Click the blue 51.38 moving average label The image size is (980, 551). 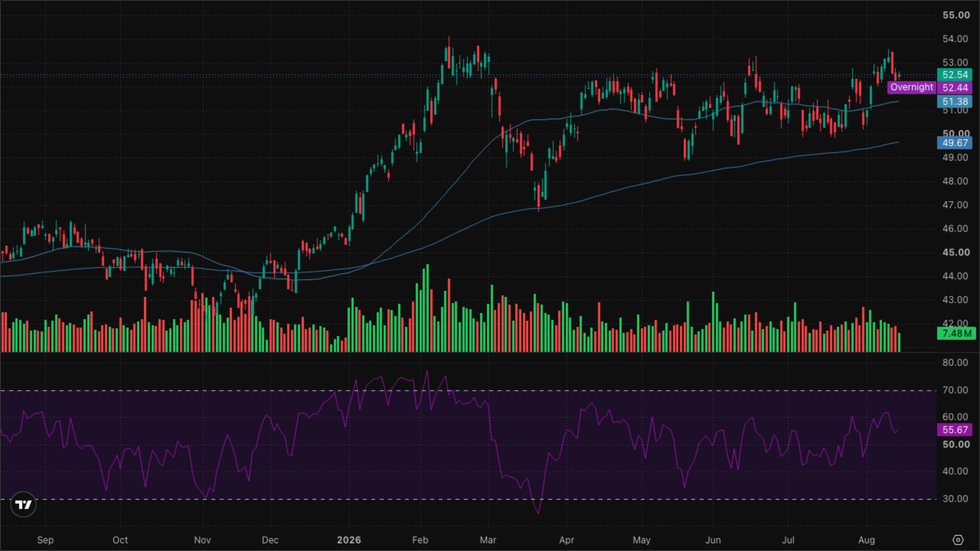(955, 101)
